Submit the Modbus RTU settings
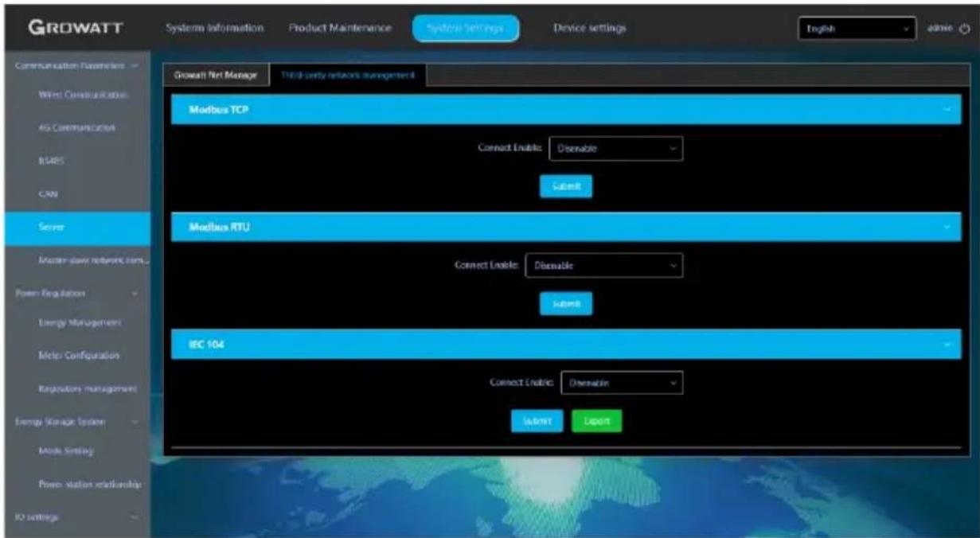The height and width of the screenshot is (538, 980). pos(566,303)
